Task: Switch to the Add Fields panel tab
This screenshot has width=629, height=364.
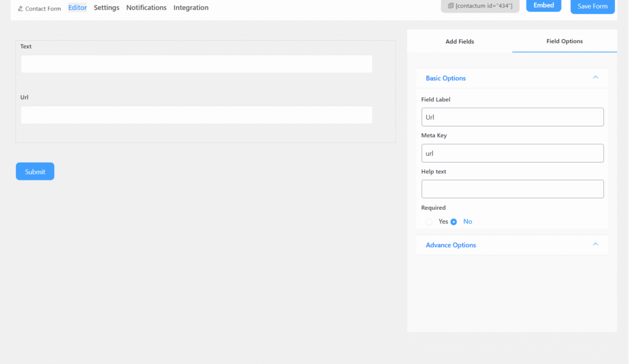Action: tap(459, 42)
